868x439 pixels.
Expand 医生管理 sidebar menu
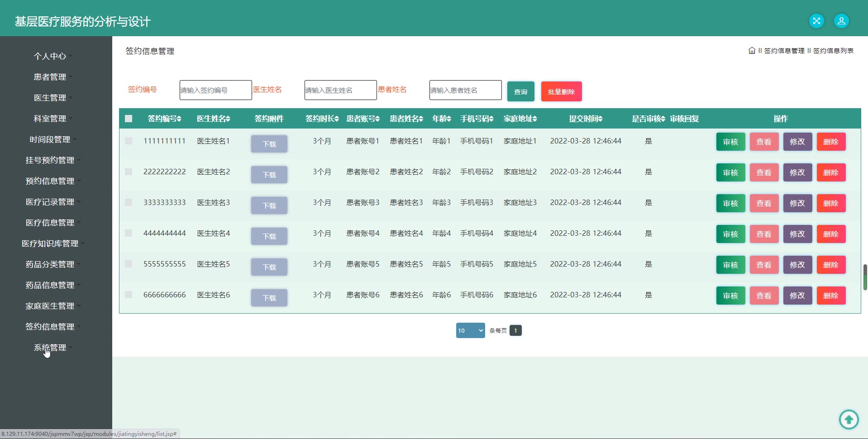(x=53, y=98)
